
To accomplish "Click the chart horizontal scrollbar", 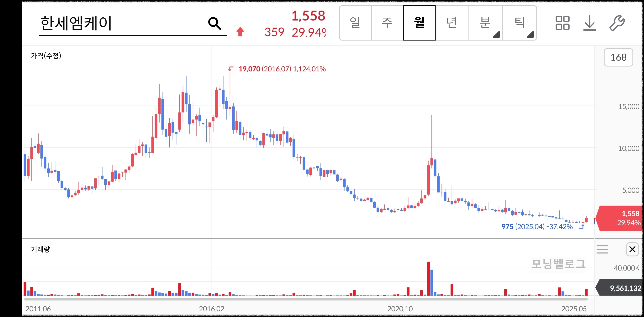I will tap(305, 299).
